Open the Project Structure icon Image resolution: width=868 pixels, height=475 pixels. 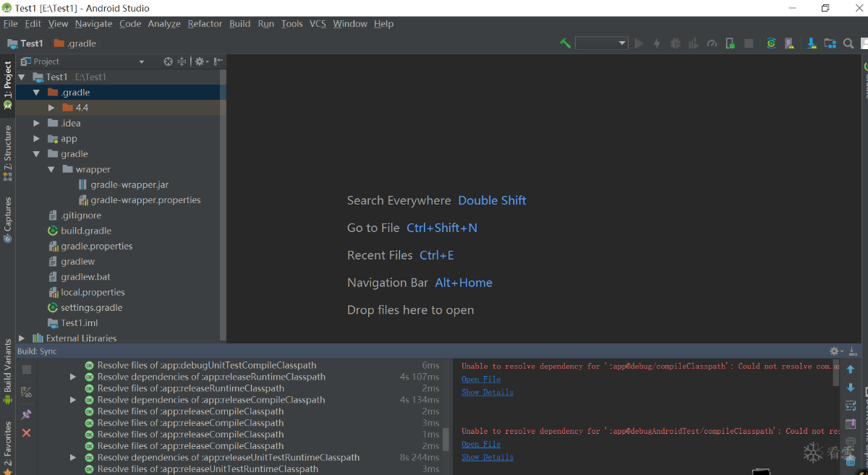(830, 43)
